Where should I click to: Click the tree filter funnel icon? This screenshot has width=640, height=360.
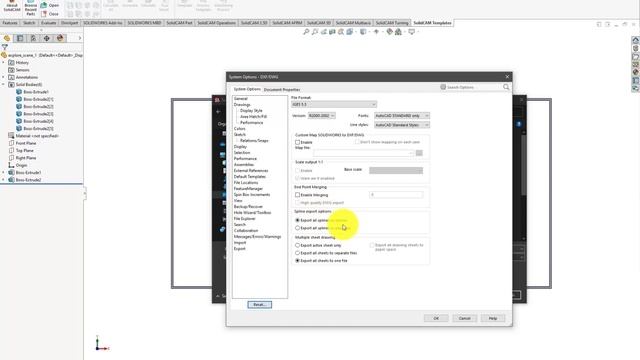pos(4,47)
